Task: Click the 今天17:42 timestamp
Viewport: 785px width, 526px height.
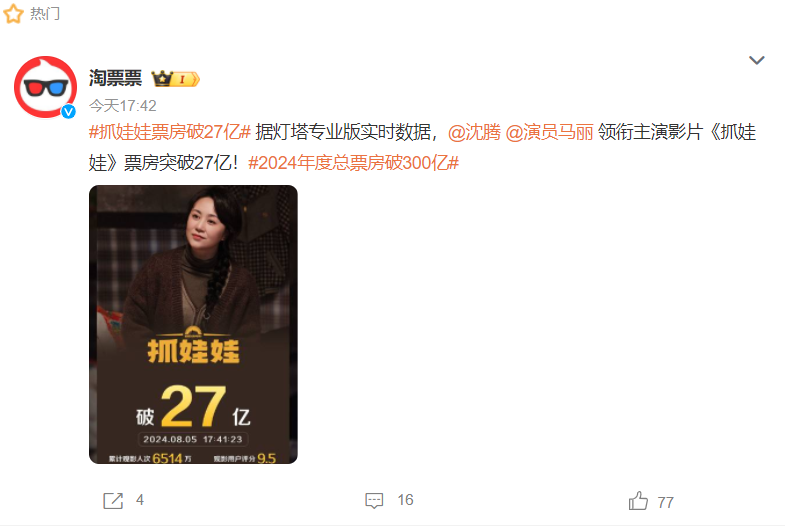Action: point(123,106)
